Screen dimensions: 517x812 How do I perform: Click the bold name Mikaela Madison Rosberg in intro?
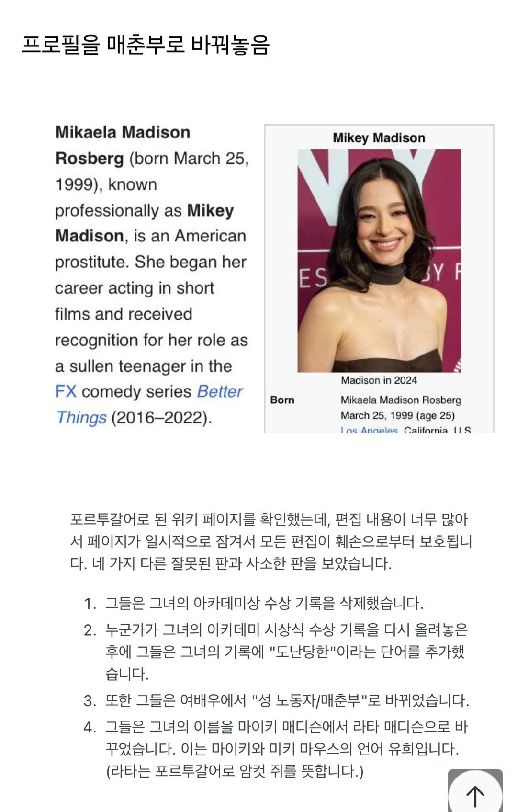click(123, 145)
